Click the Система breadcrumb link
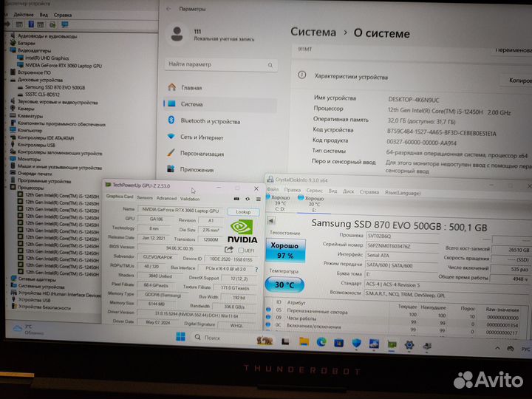532x399 pixels. click(313, 32)
